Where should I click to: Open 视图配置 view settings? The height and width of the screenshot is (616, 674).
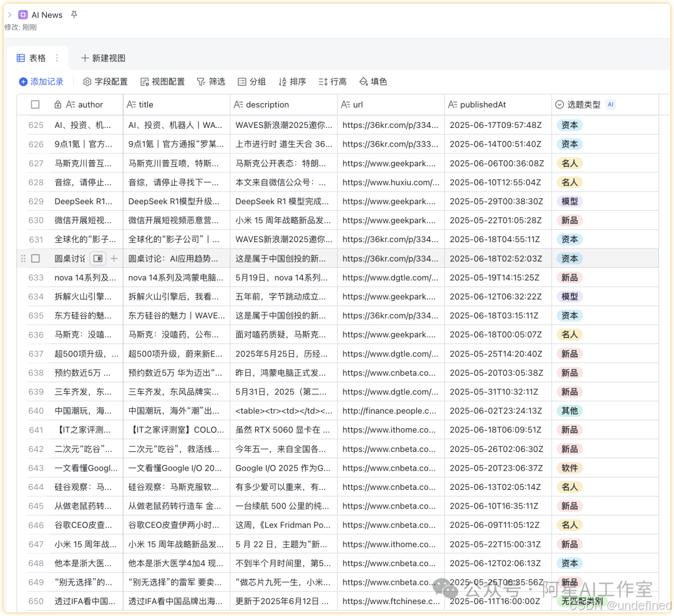[162, 82]
